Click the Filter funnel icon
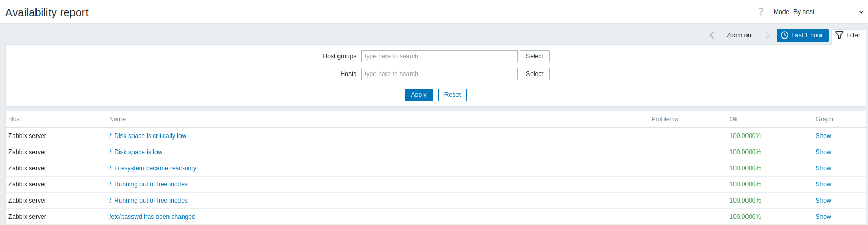Viewport: 868px width, 225px height. pos(839,35)
